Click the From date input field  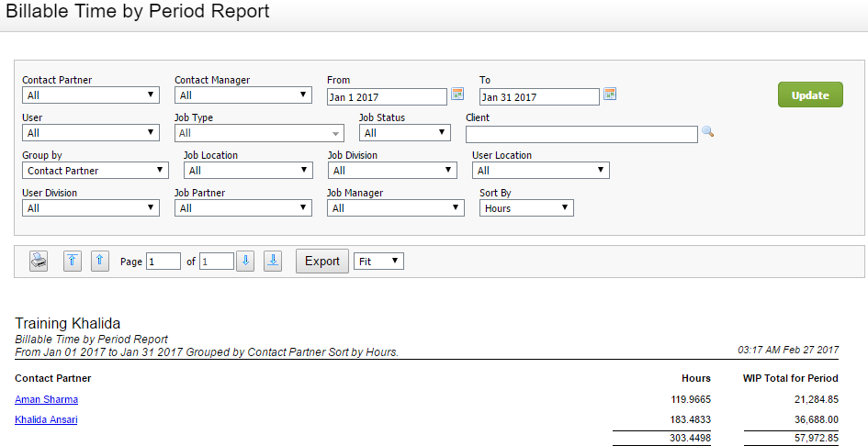click(x=387, y=97)
